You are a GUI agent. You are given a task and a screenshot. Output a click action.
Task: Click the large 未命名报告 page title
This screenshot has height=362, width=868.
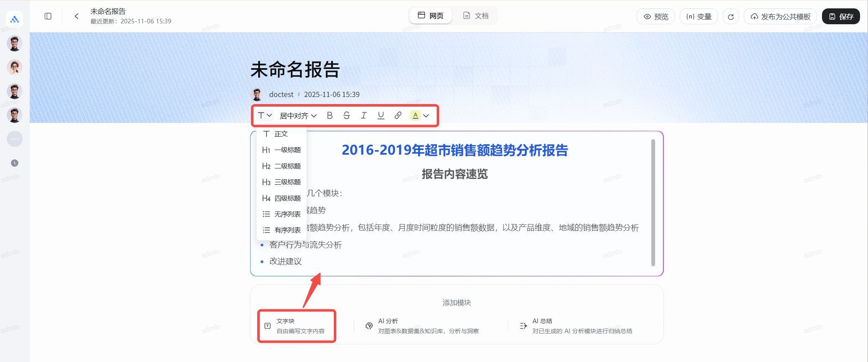coord(295,70)
